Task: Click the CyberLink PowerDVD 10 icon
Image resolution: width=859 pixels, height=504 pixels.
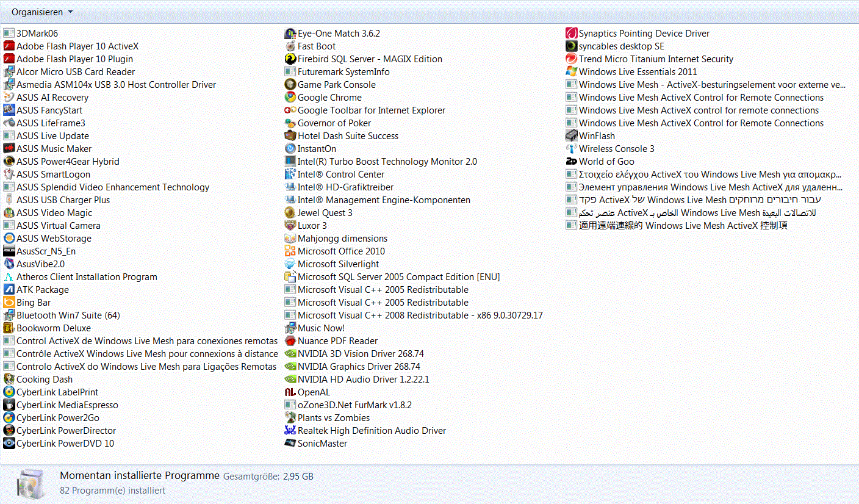Action: click(x=9, y=444)
